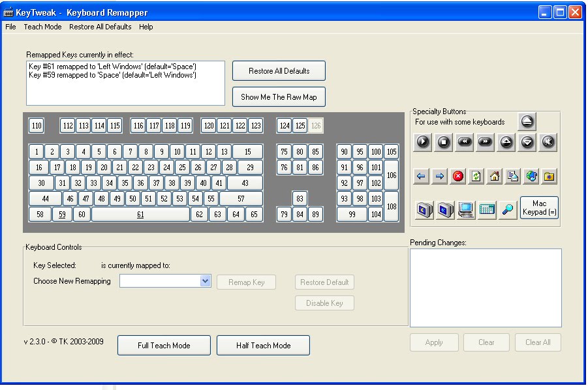Click Show Me The Raw Map
Screen dimensions: 588x390
click(x=279, y=97)
